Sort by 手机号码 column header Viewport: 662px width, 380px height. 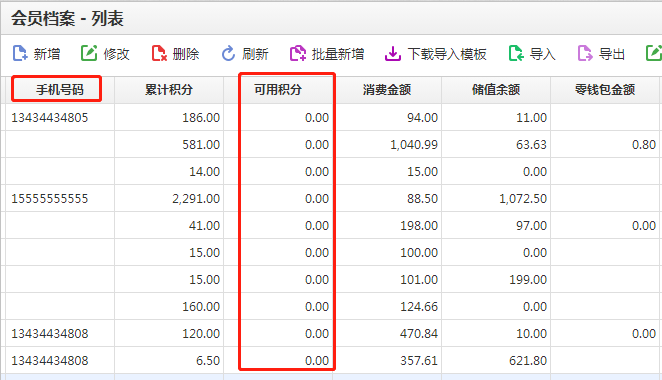point(60,90)
